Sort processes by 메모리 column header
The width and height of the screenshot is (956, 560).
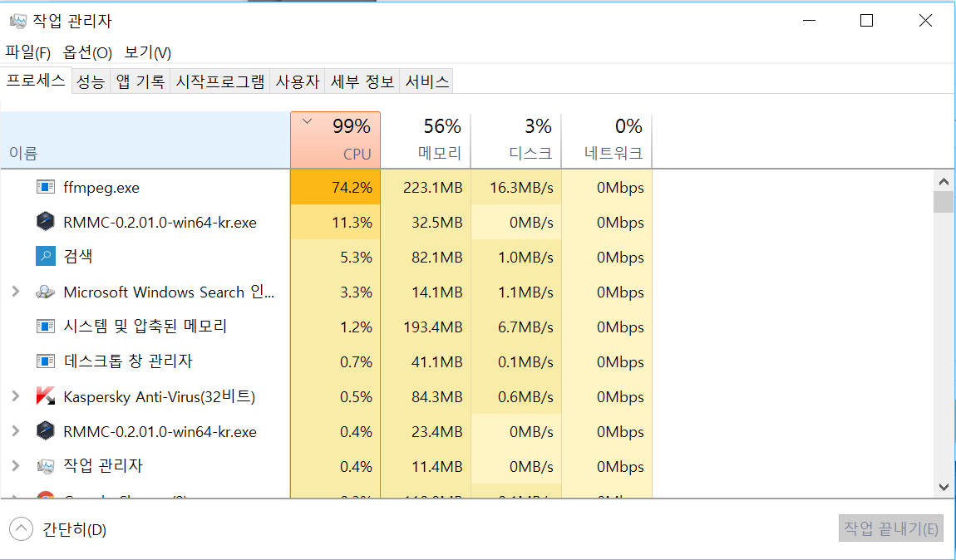426,140
